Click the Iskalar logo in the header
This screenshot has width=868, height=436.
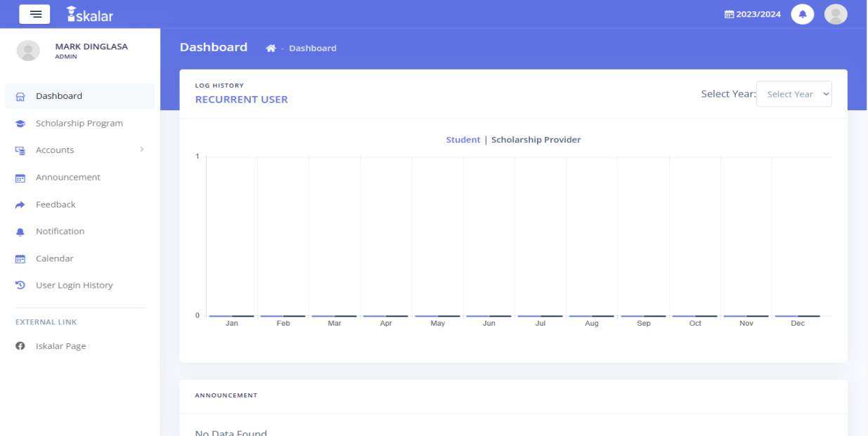[89, 13]
